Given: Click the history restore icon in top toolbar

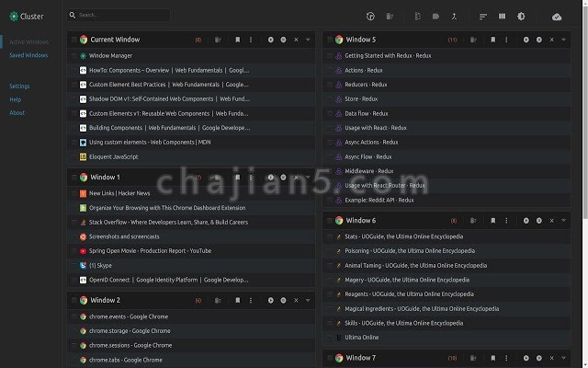Looking at the screenshot, I should tap(370, 17).
